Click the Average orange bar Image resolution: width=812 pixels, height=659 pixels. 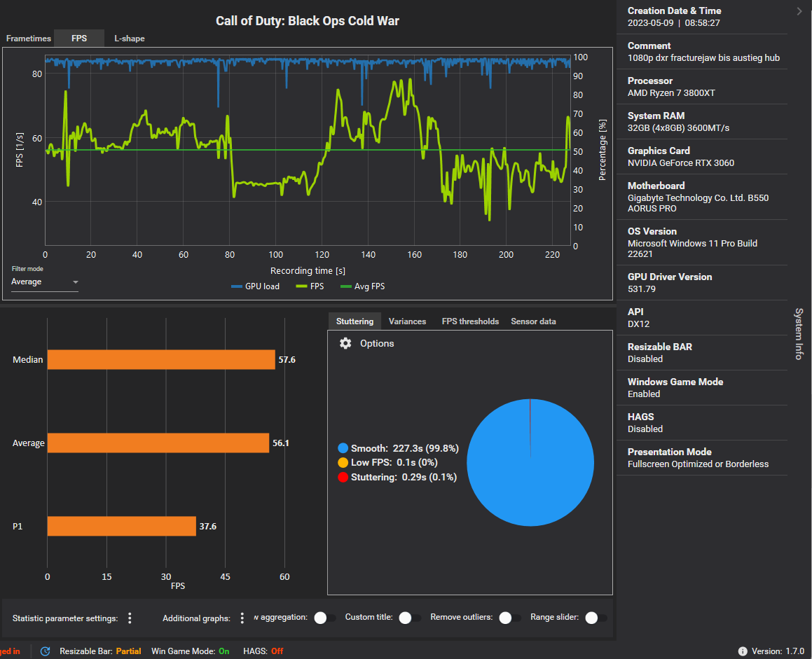(x=158, y=443)
